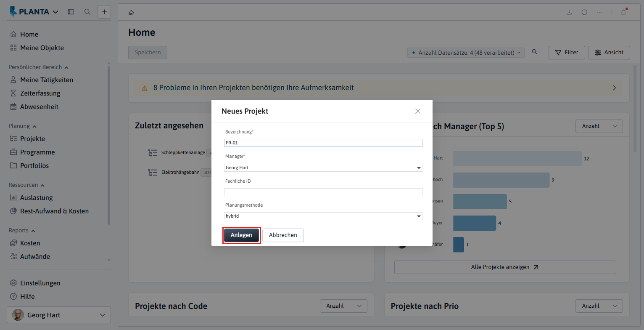Viewport: 644px width, 330px height.
Task: Open the notifications bell
Action: [624, 12]
